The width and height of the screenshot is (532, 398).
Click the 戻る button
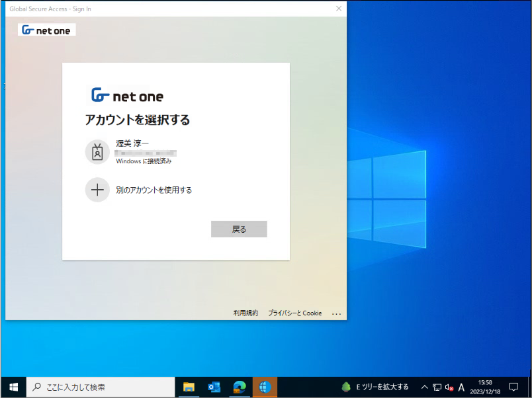tap(239, 229)
